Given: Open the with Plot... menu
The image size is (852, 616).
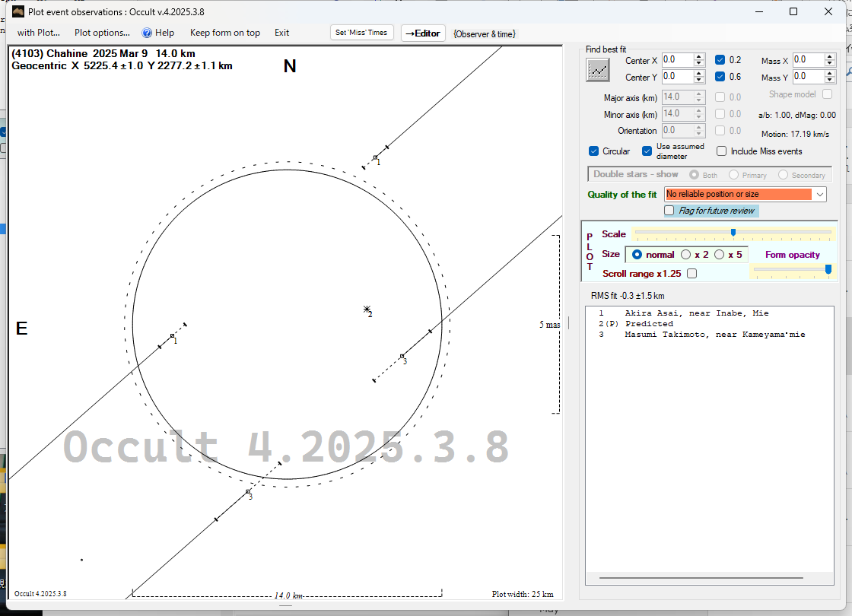Looking at the screenshot, I should tap(38, 33).
